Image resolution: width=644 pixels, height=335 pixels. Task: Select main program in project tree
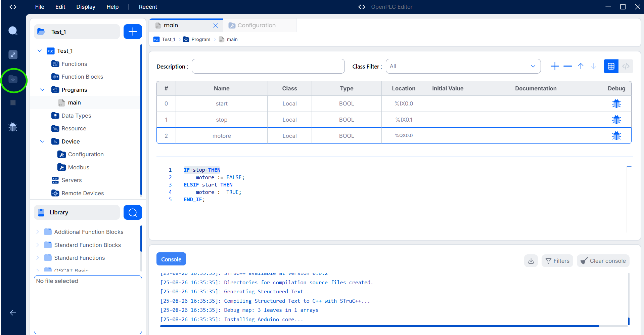(x=74, y=102)
